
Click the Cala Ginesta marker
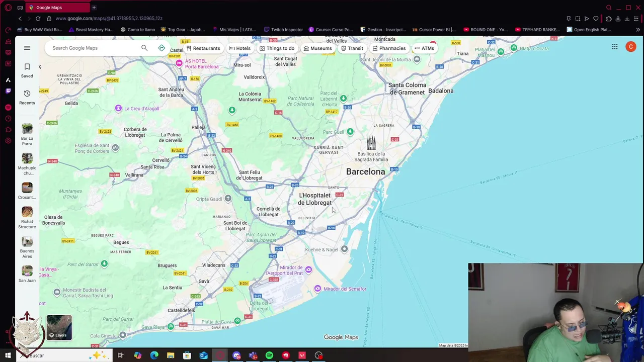point(122,335)
